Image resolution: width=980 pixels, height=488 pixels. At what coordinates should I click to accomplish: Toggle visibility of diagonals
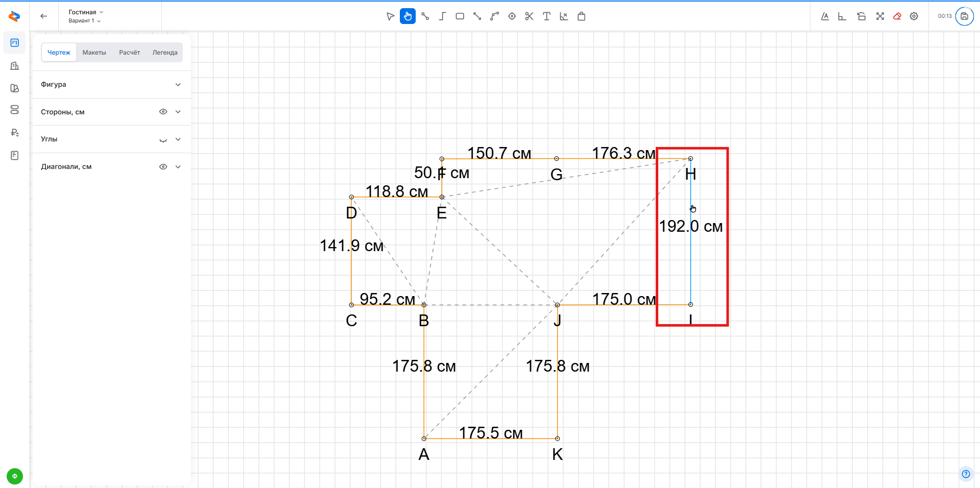[x=163, y=167]
